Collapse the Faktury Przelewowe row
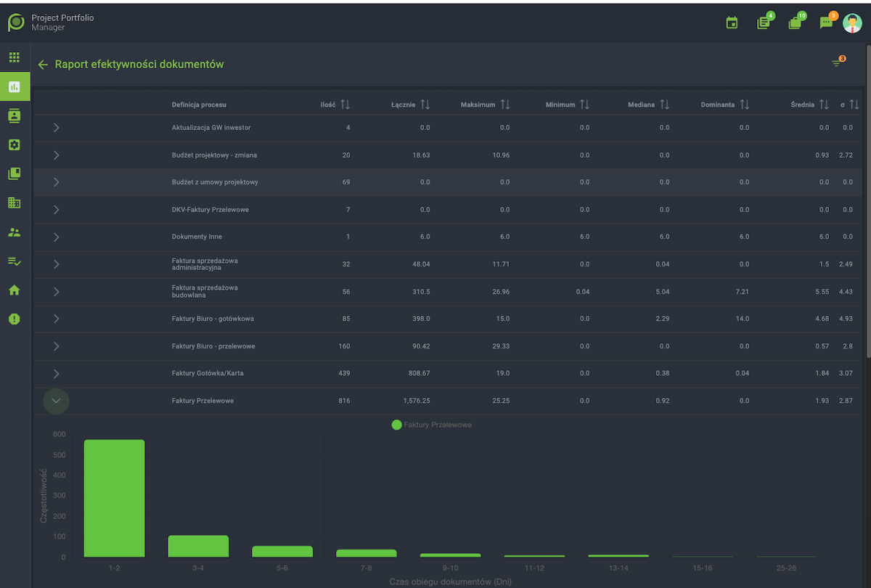 [57, 401]
